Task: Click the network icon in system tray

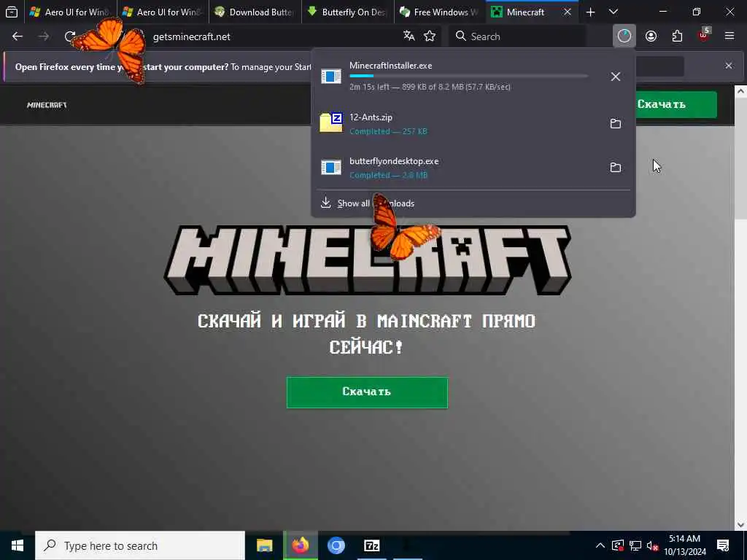Action: 635,545
